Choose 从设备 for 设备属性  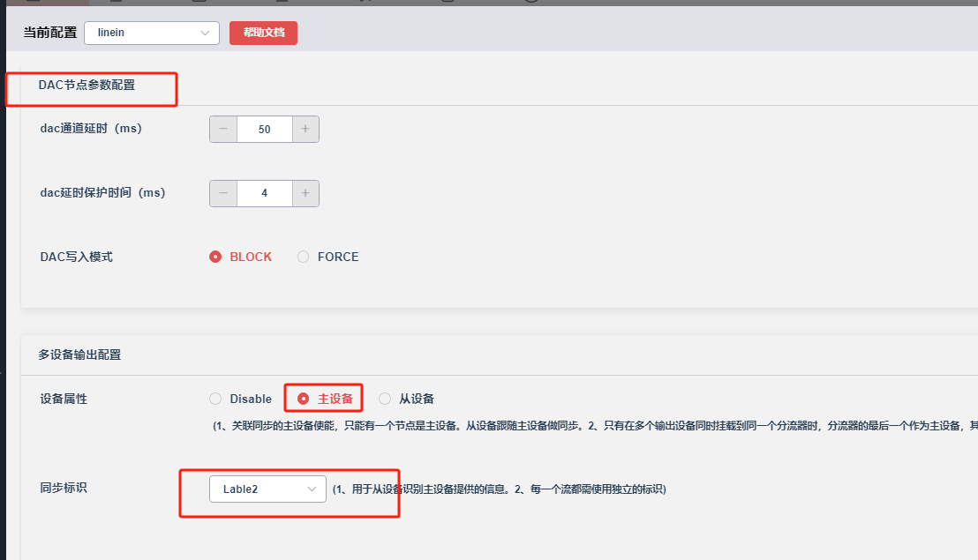tap(407, 399)
